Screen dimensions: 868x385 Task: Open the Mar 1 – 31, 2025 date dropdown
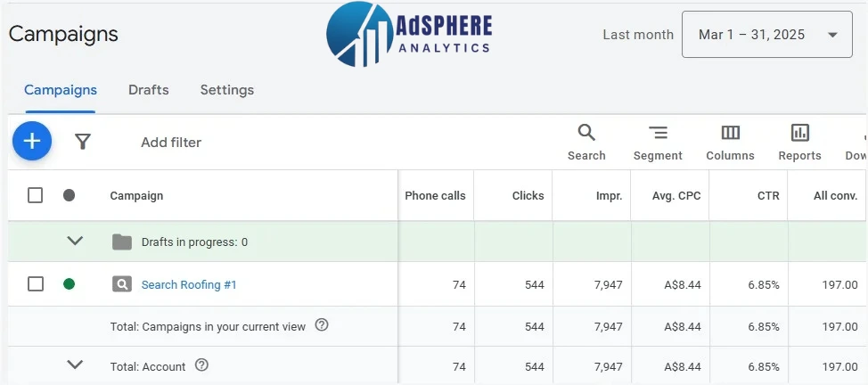(x=766, y=35)
